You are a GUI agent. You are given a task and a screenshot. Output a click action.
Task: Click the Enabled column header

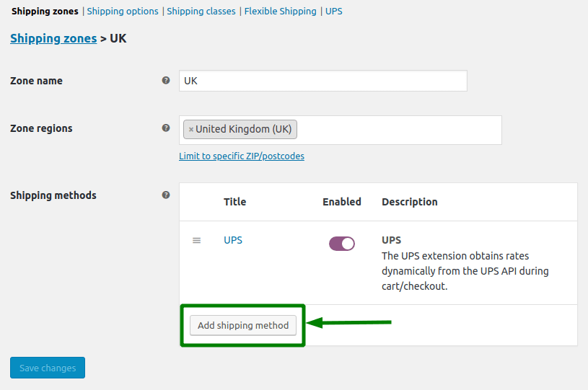[342, 202]
